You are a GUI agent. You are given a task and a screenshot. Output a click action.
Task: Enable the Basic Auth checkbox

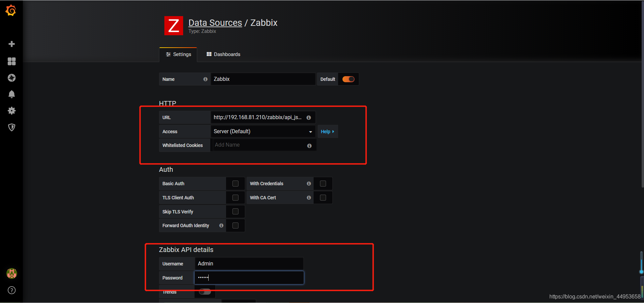click(235, 184)
